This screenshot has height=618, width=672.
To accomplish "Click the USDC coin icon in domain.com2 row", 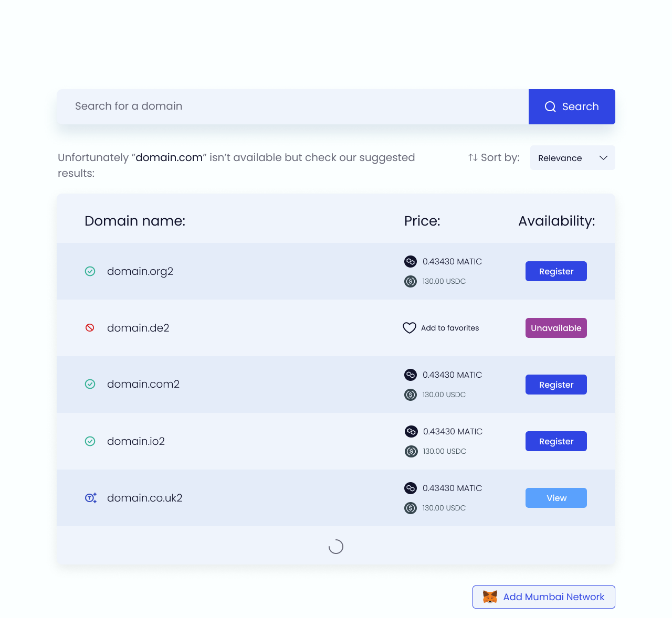I will [411, 395].
